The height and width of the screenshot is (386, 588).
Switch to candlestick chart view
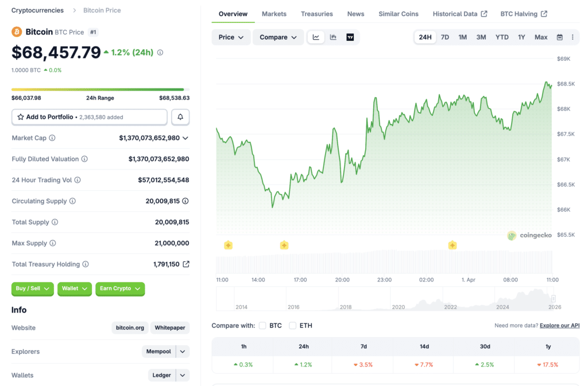(333, 37)
